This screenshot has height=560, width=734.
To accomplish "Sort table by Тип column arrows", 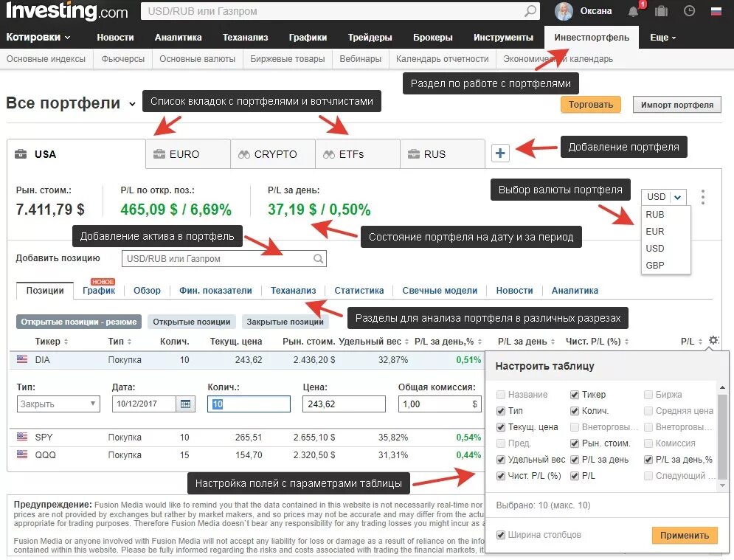I will (129, 342).
